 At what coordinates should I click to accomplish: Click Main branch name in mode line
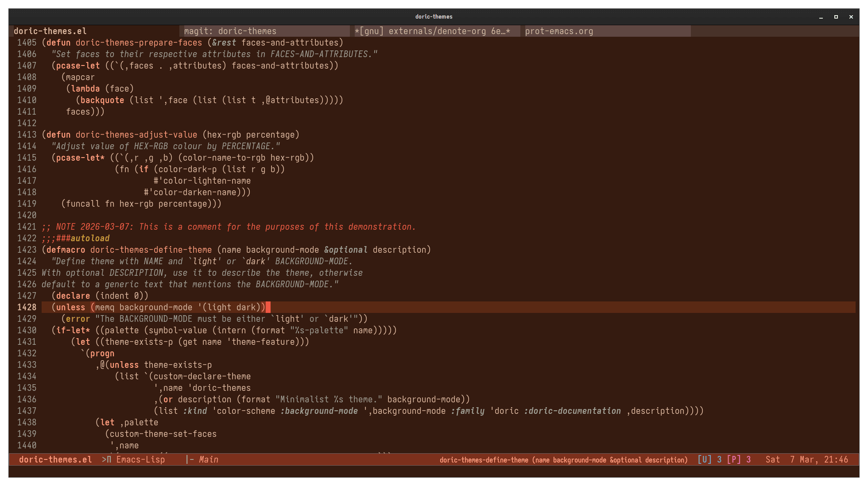pyautogui.click(x=209, y=459)
